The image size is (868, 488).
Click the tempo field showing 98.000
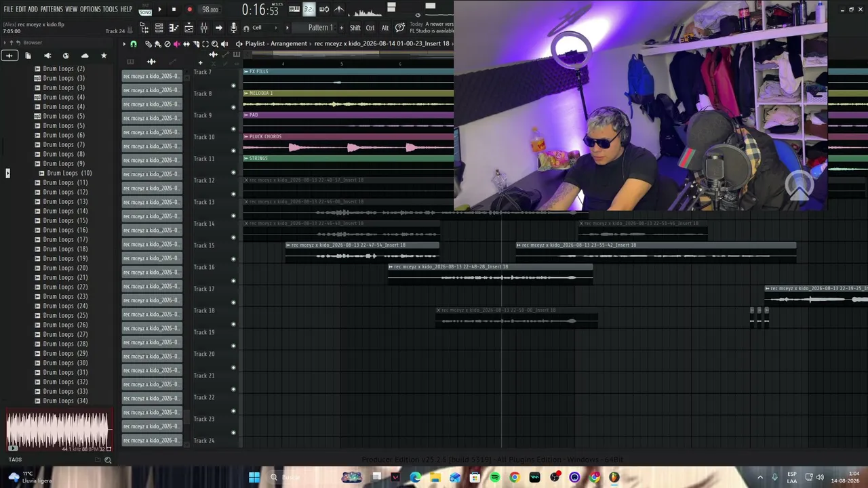[210, 10]
